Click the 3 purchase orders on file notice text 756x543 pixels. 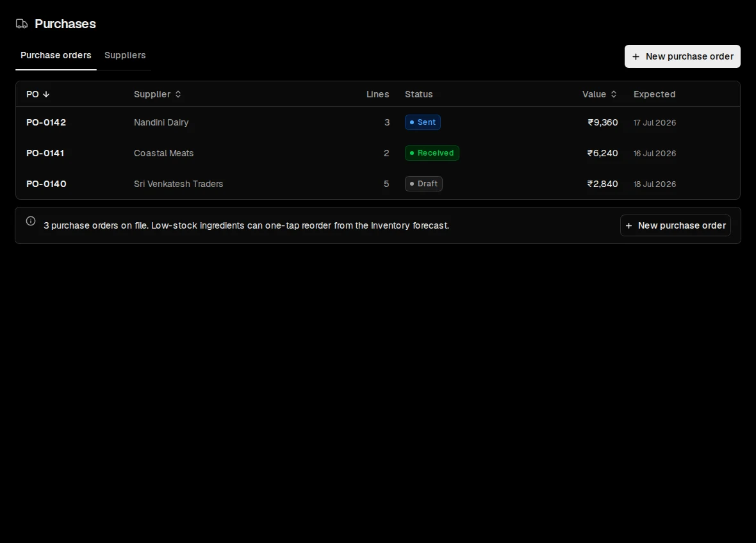click(x=247, y=225)
